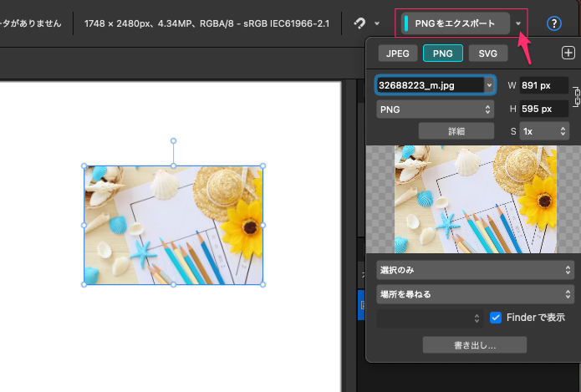Click the rotation handle above the image

pos(173,140)
